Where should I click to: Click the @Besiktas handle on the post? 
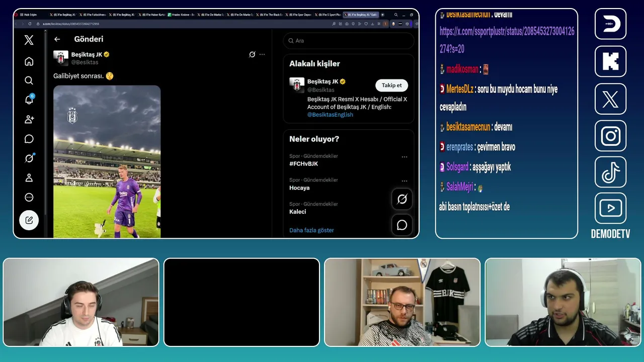[x=85, y=62]
